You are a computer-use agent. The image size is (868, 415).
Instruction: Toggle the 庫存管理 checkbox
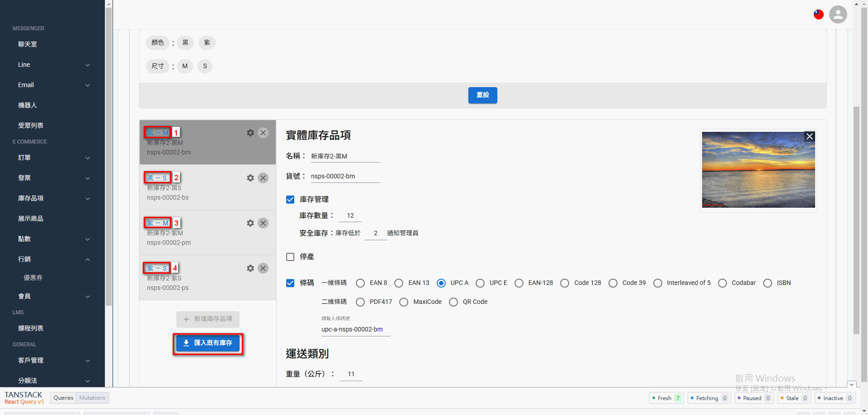click(x=290, y=200)
